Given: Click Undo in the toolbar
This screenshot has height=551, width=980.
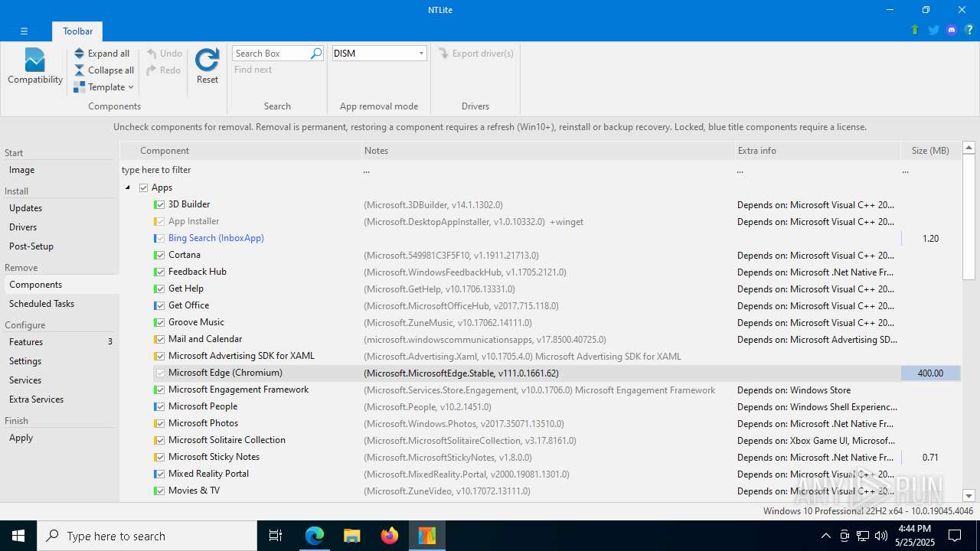Looking at the screenshot, I should [165, 54].
